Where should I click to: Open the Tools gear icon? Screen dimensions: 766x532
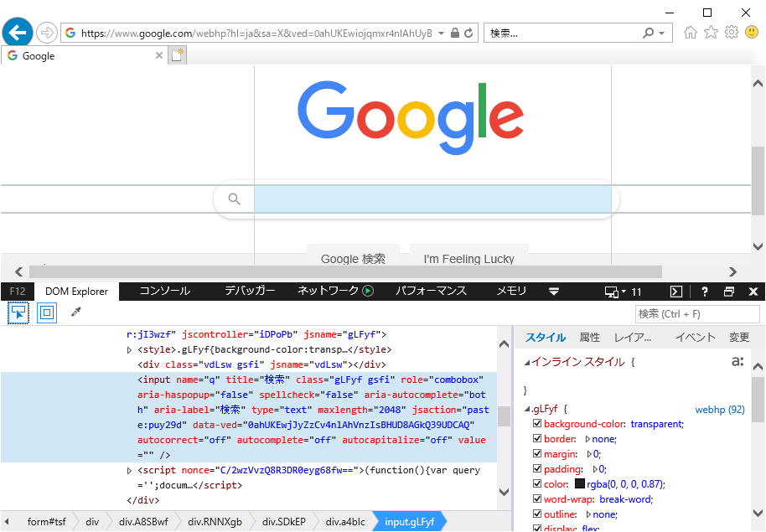pyautogui.click(x=732, y=32)
